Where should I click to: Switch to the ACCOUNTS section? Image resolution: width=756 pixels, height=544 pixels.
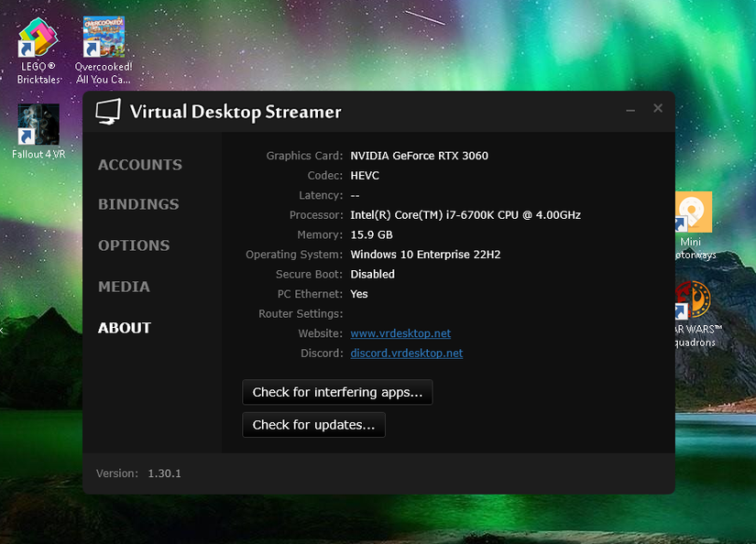pyautogui.click(x=139, y=165)
